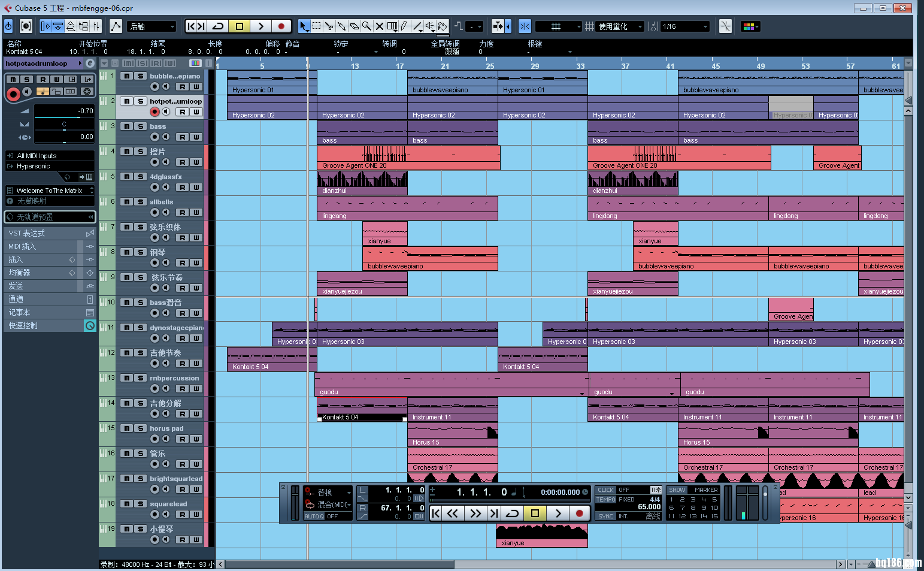The width and height of the screenshot is (924, 571).
Task: Select the Line tool
Action: point(417,26)
